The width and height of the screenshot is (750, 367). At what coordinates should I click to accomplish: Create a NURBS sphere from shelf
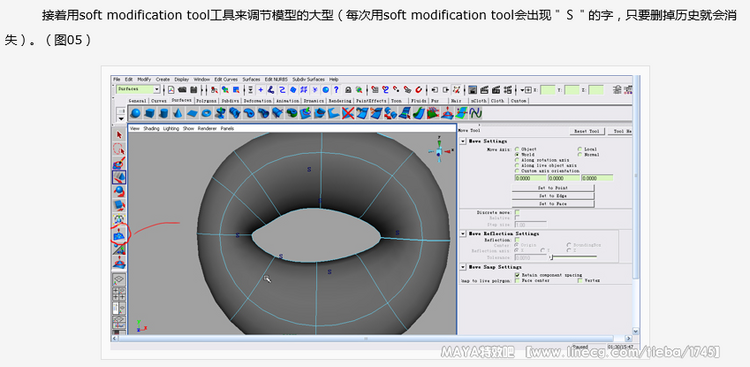[x=136, y=113]
